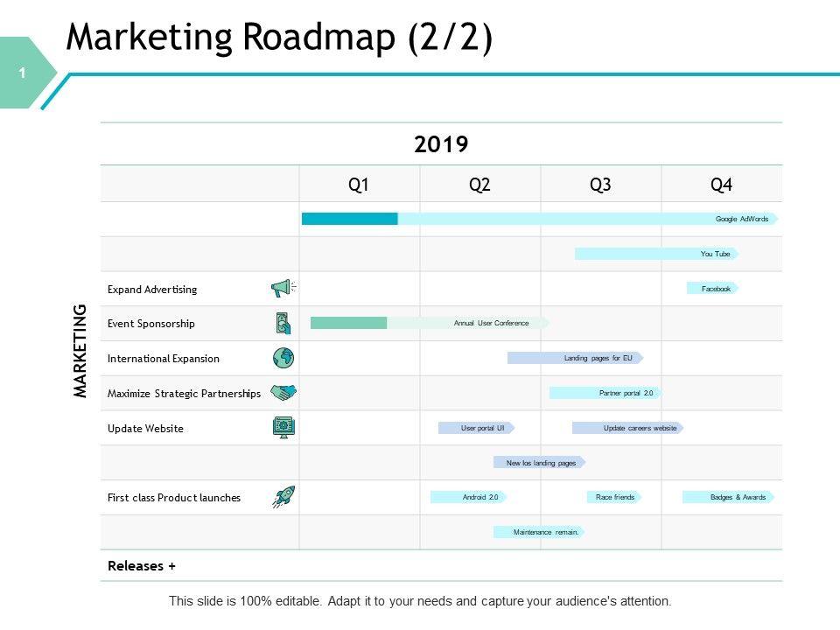Select the Landing pages for EU bar
This screenshot has height=630, width=840.
point(574,358)
